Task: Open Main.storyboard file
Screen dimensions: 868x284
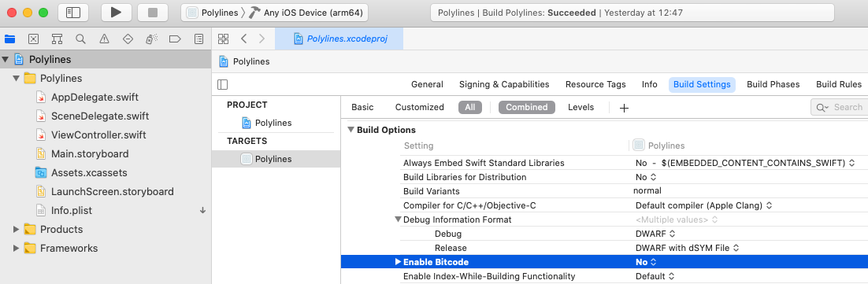Action: click(x=90, y=153)
